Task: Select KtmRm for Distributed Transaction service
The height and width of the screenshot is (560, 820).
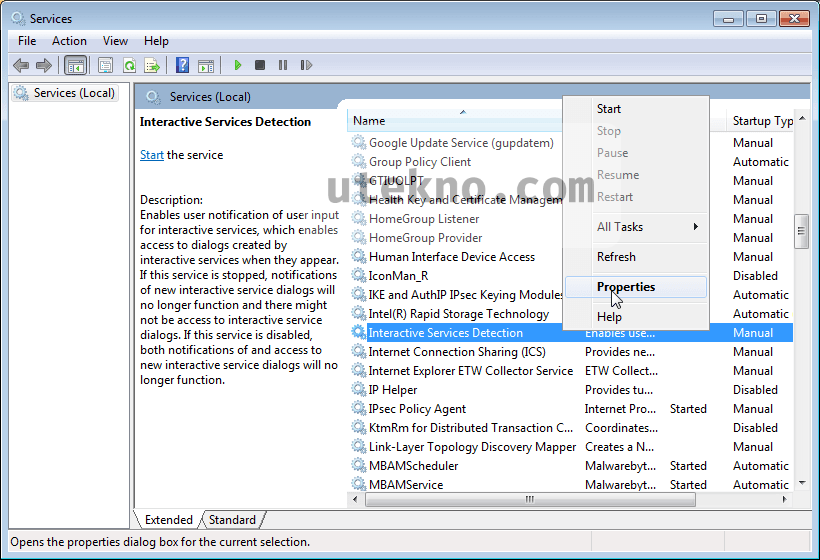Action: click(471, 428)
